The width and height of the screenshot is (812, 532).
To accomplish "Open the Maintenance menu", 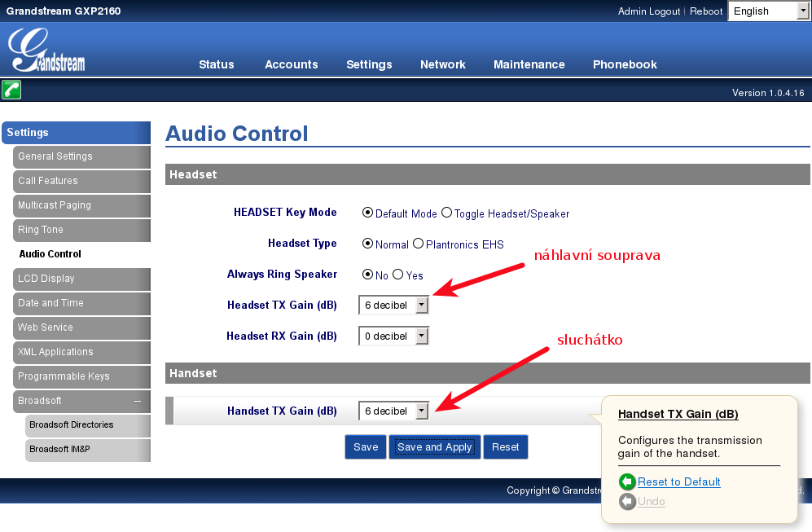I will point(529,64).
